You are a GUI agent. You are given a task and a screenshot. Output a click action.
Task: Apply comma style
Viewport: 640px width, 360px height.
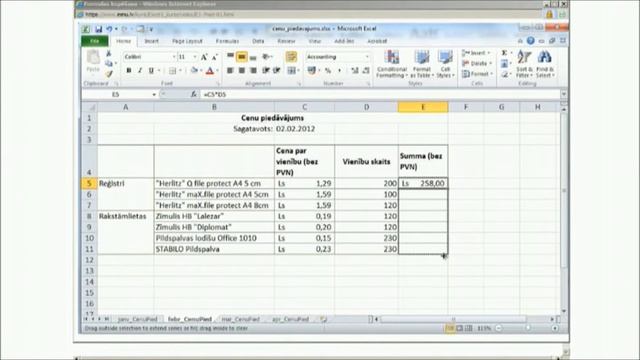pos(339,71)
